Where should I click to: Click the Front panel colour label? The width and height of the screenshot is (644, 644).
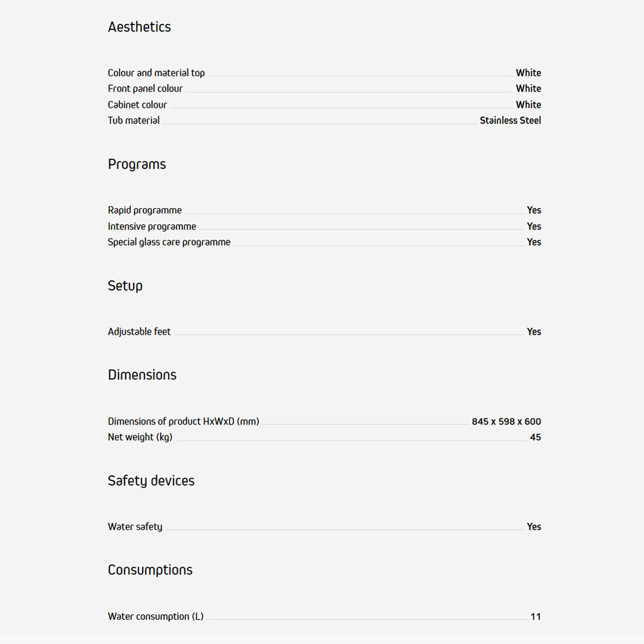[145, 88]
